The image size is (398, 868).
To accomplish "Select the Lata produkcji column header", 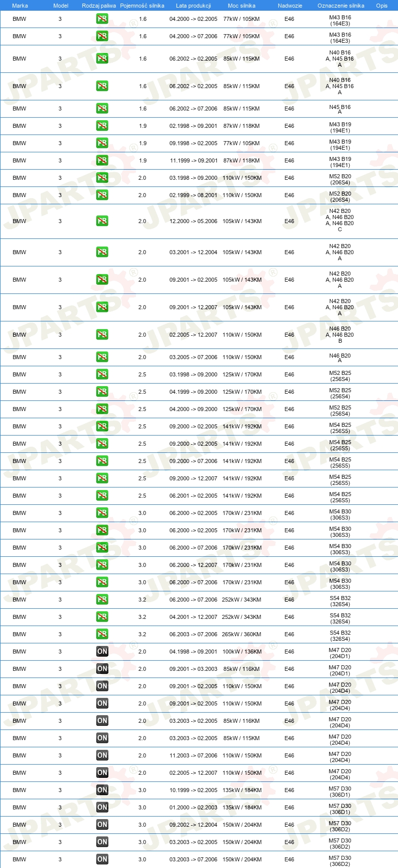I will 193,6.
